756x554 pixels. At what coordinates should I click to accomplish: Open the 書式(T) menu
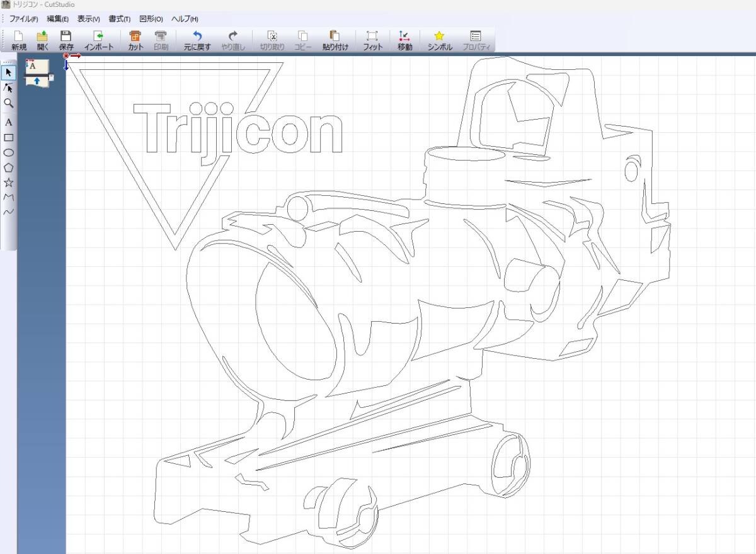click(120, 19)
